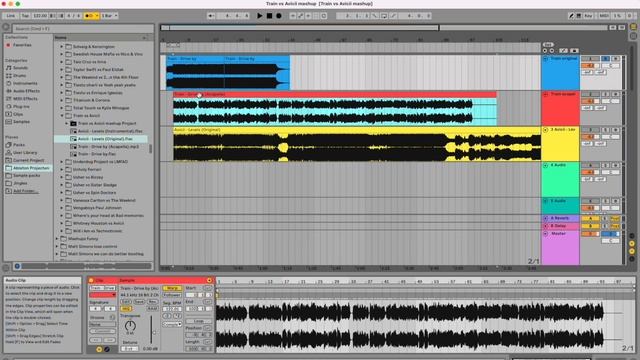Toggle 4 Audio track activator
This screenshot has width=640, height=360.
point(590,165)
